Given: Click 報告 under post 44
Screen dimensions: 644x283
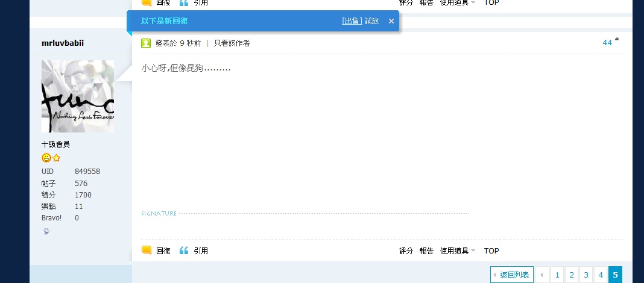Looking at the screenshot, I should pos(426,250).
